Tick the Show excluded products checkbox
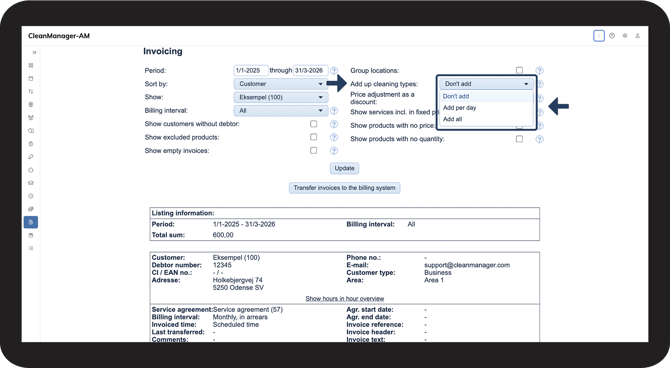The width and height of the screenshot is (670, 368). [314, 137]
